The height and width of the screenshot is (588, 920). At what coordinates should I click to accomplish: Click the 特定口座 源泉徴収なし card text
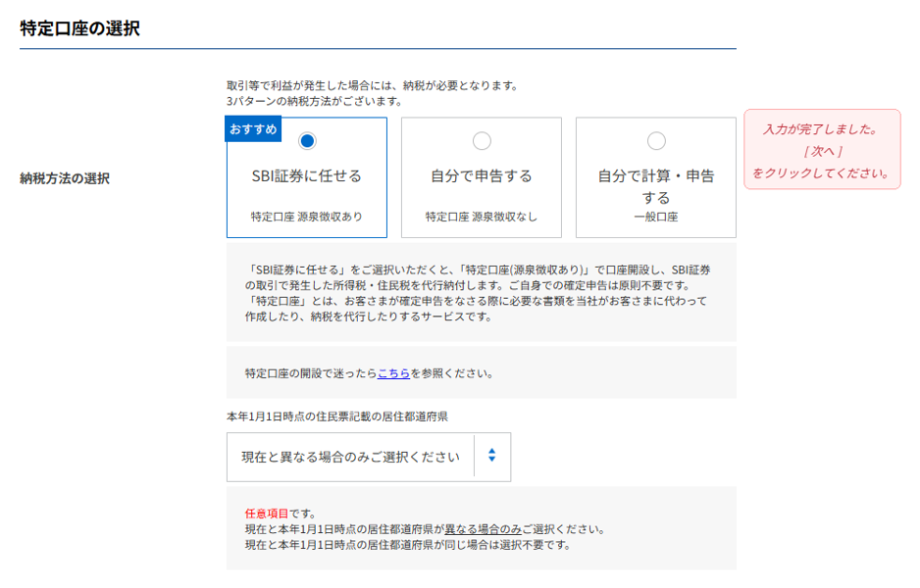click(x=482, y=217)
